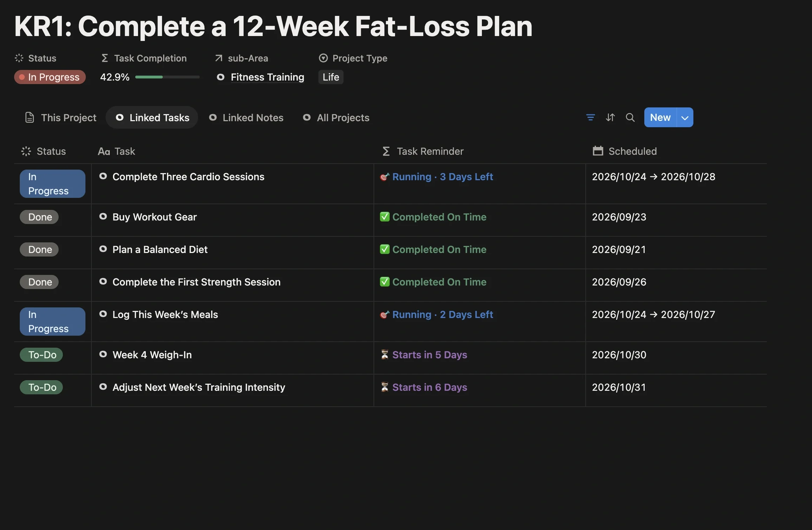Click page icon next to Buy Workout Gear
Screen dimensions: 812x530
(103, 216)
